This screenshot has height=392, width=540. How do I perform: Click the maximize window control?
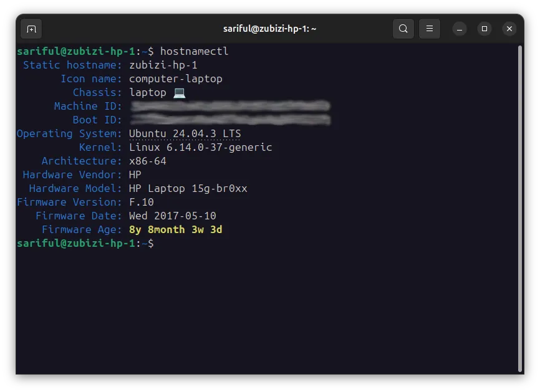point(485,29)
